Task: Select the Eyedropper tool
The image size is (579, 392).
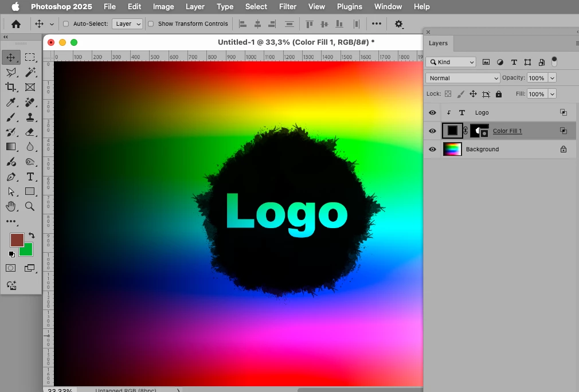Action: click(11, 102)
